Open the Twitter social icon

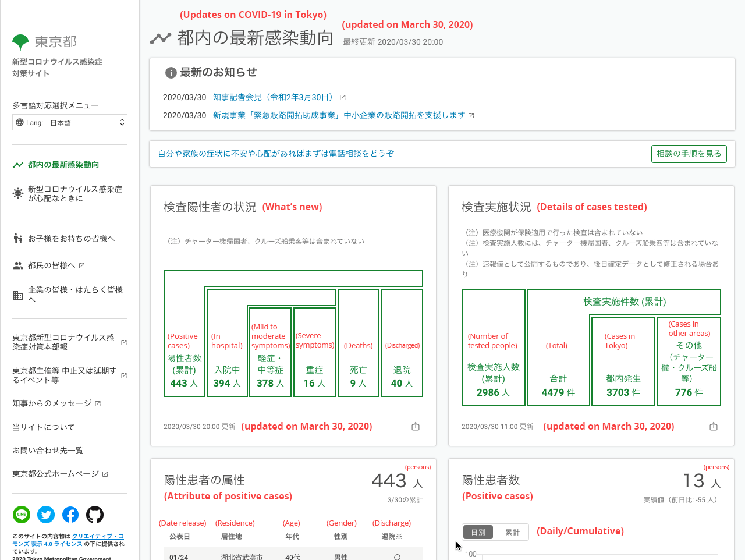(46, 515)
